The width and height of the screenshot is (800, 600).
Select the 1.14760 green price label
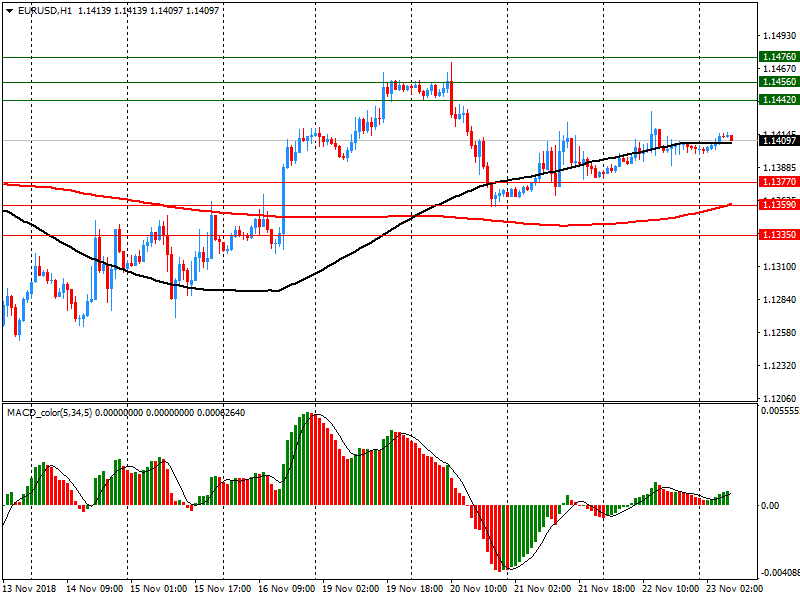click(x=779, y=57)
